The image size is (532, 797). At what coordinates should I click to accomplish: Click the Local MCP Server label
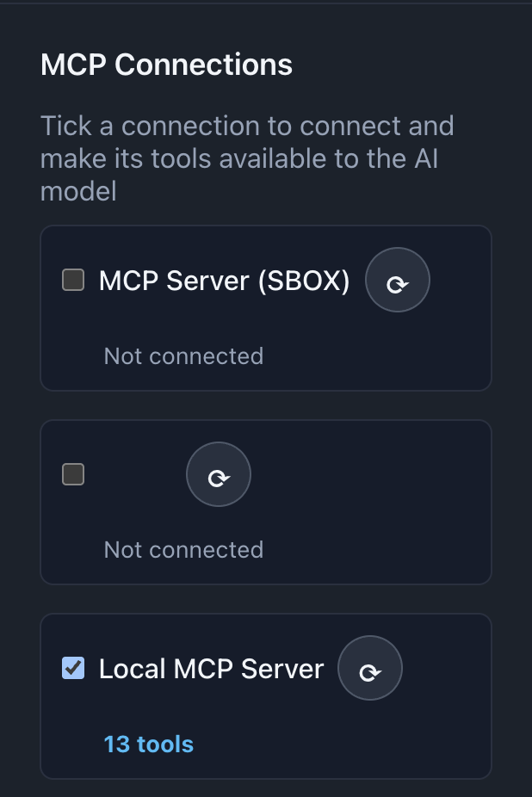coord(209,668)
